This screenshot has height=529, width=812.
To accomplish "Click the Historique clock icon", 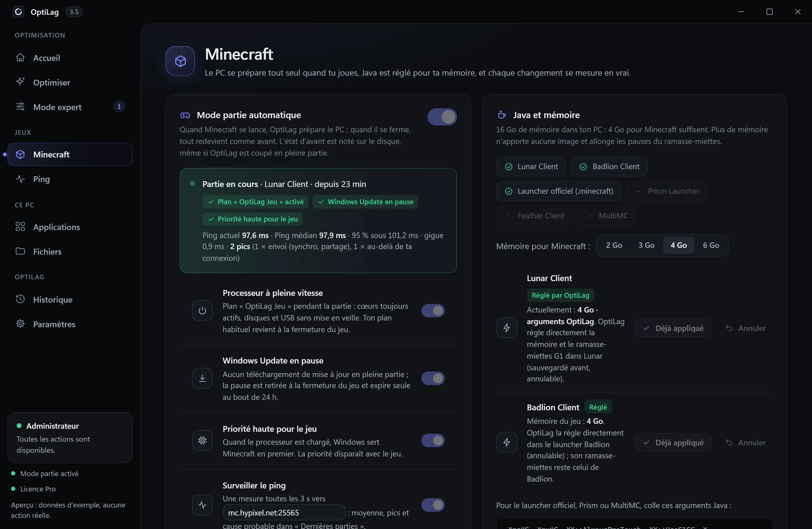I will point(21,299).
